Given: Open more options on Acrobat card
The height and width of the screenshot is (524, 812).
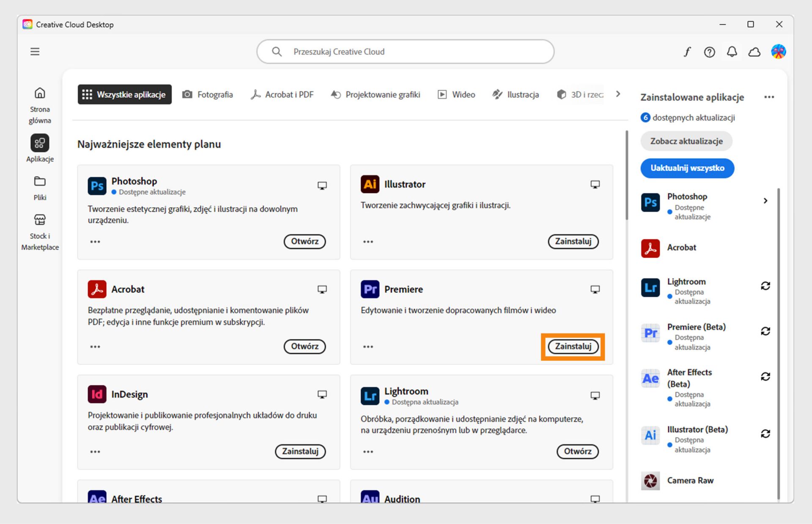Looking at the screenshot, I should click(95, 347).
